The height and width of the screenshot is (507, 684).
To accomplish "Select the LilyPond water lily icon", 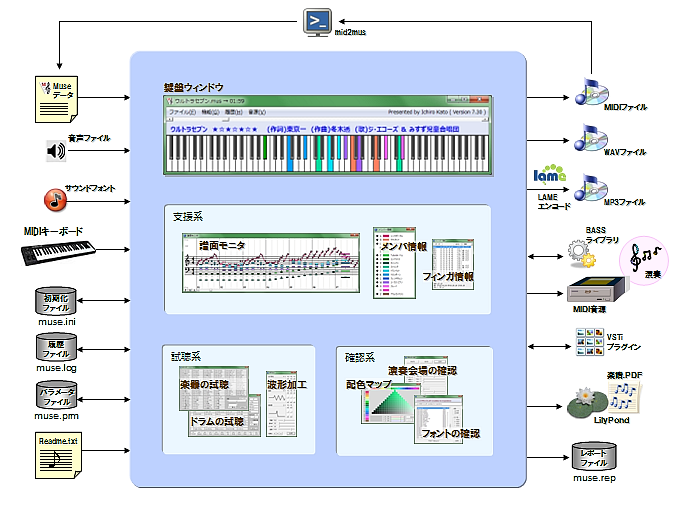I will coord(585,405).
